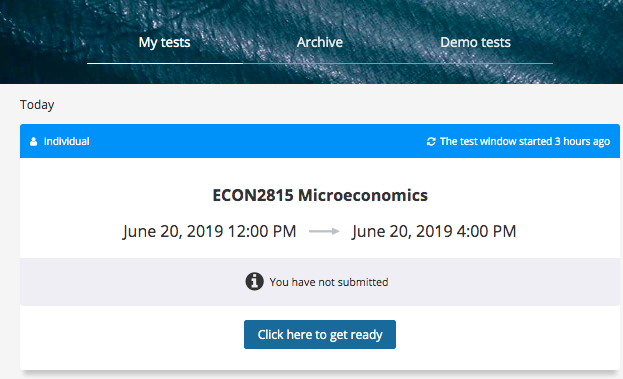Image resolution: width=623 pixels, height=379 pixels.
Task: Switch to the Archive tab
Action: [320, 42]
